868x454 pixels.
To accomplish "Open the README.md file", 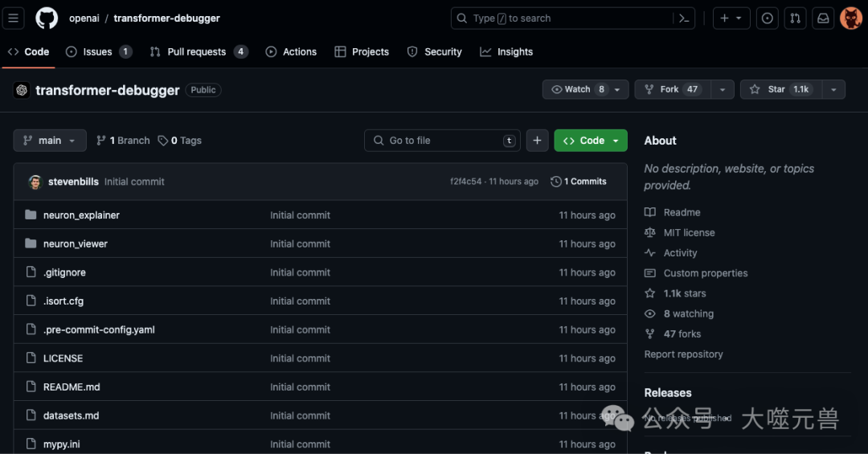I will [72, 387].
